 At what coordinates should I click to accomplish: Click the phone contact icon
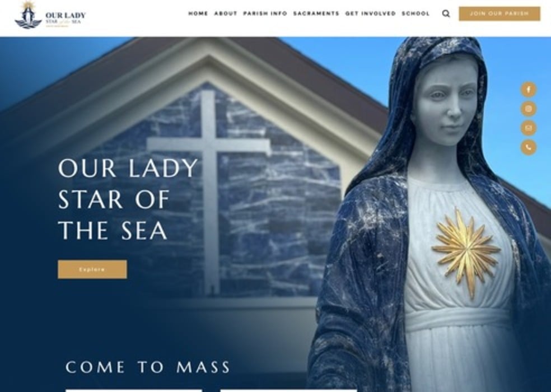point(528,147)
